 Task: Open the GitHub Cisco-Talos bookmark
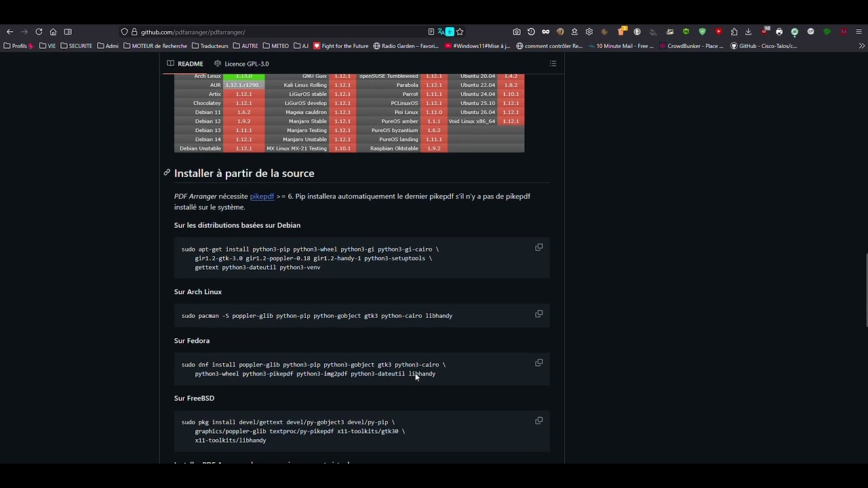[764, 46]
